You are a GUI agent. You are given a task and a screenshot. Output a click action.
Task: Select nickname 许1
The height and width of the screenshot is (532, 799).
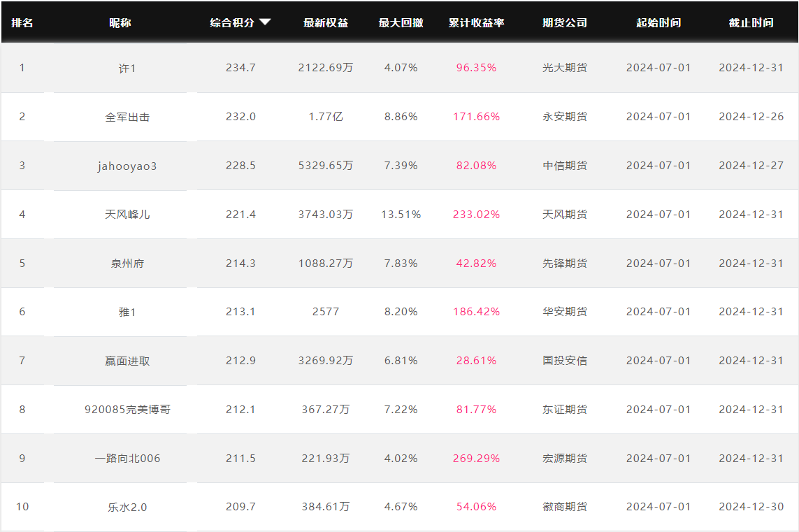tap(127, 69)
